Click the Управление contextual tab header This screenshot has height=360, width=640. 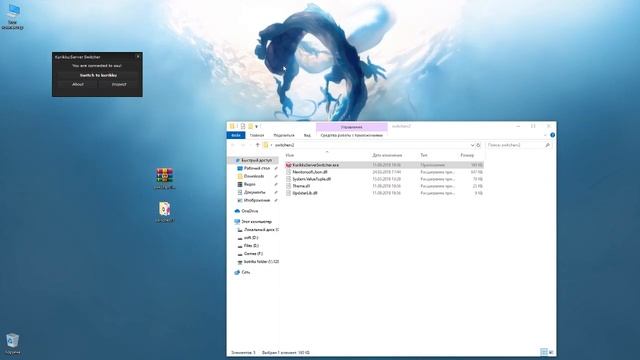[351, 127]
